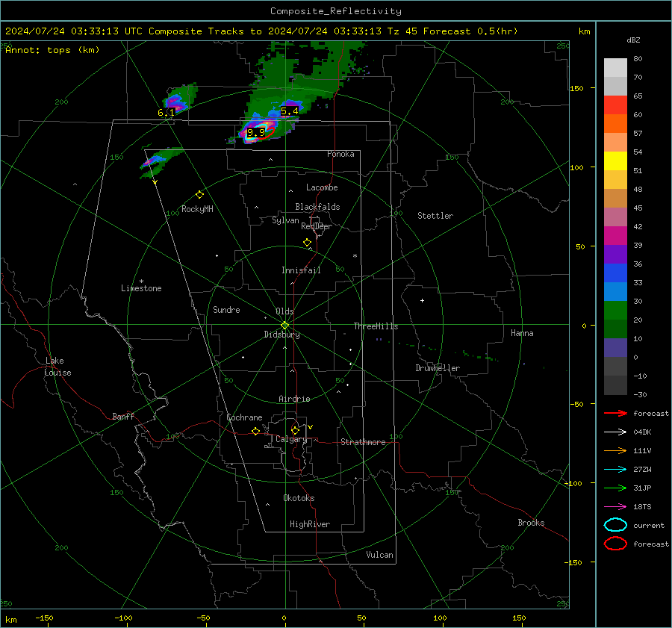The height and width of the screenshot is (628, 672).
Task: Click the Drumheller map label
Action: point(438,368)
